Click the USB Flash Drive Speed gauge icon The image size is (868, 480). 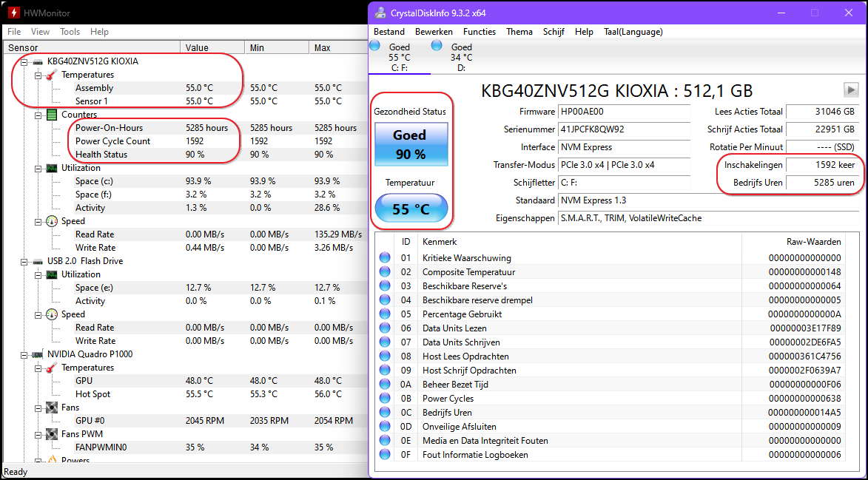[52, 314]
